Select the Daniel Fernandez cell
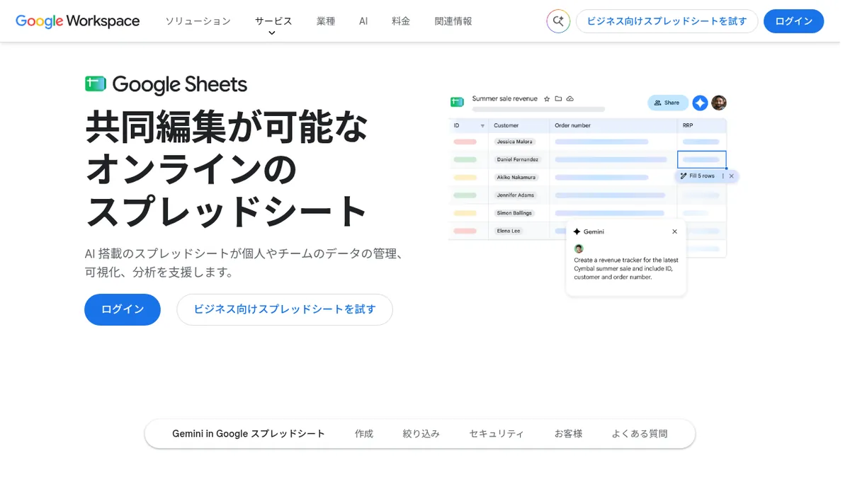The image size is (850, 504). coord(518,159)
